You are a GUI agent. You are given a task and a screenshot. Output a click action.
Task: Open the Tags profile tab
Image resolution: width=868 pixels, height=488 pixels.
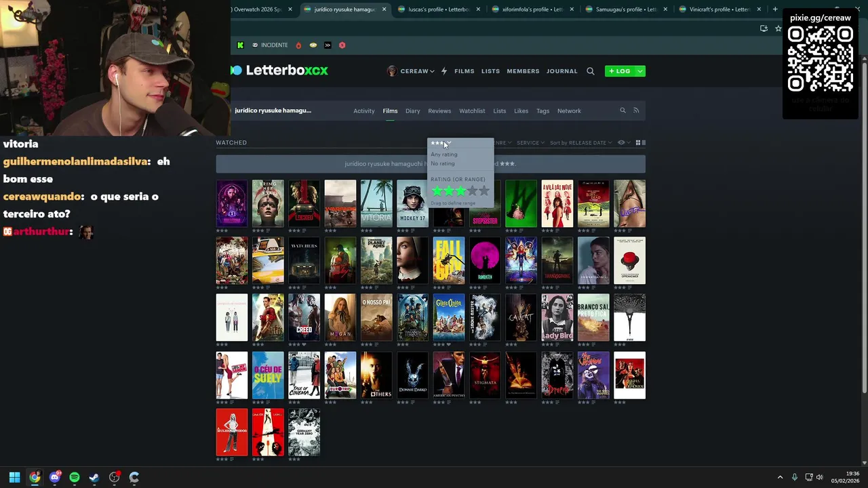[x=542, y=111]
